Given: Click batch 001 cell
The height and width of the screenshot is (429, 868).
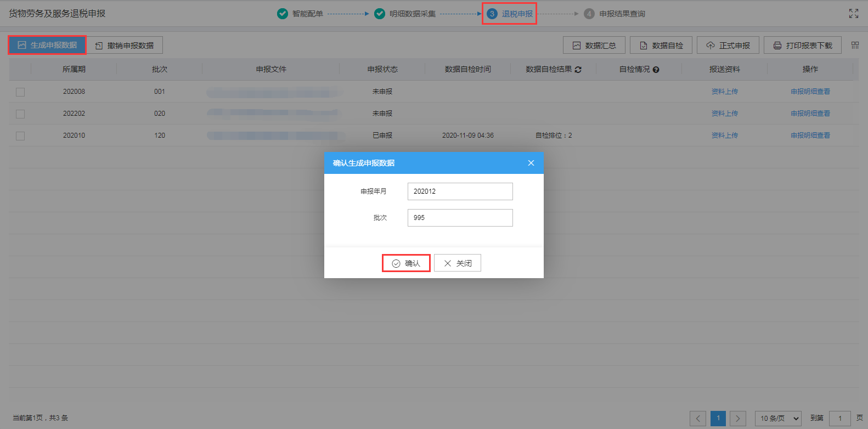Looking at the screenshot, I should [160, 92].
